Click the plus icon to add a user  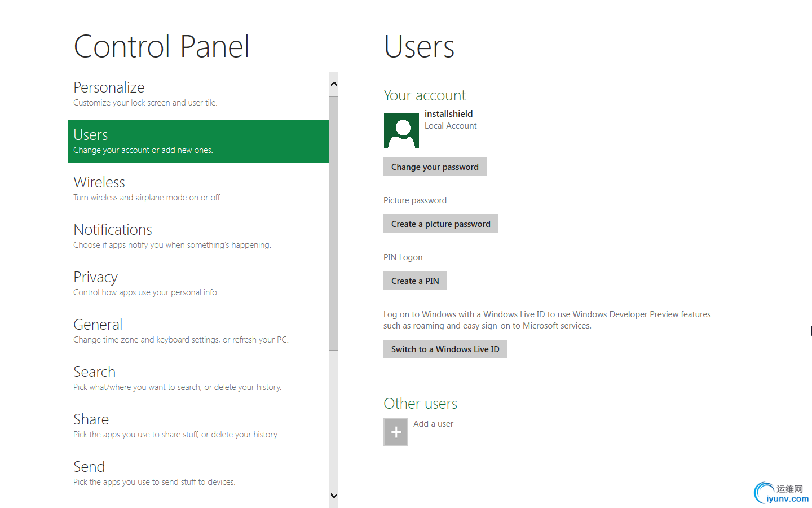[396, 432]
